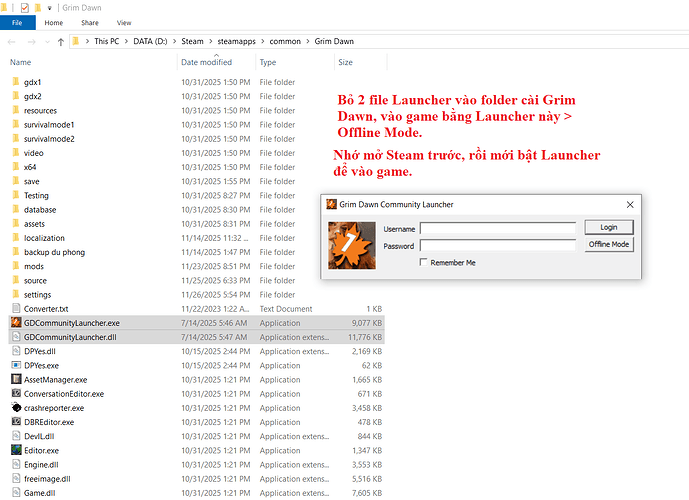
Task: Open the File ribbon tab
Action: (17, 22)
